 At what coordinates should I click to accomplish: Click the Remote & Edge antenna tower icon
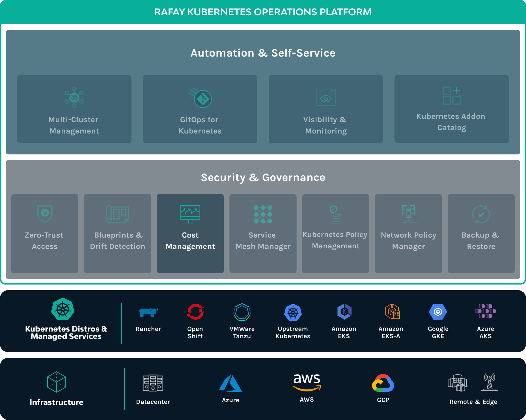tap(490, 382)
